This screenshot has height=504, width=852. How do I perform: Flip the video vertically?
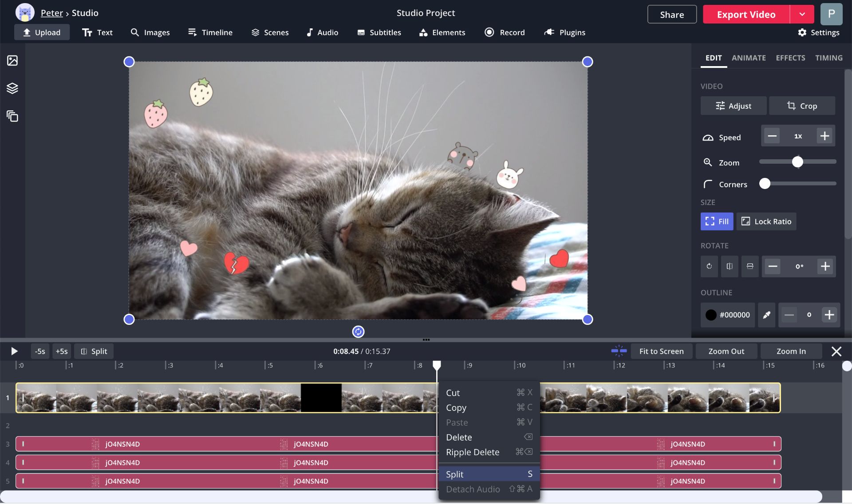(x=750, y=266)
